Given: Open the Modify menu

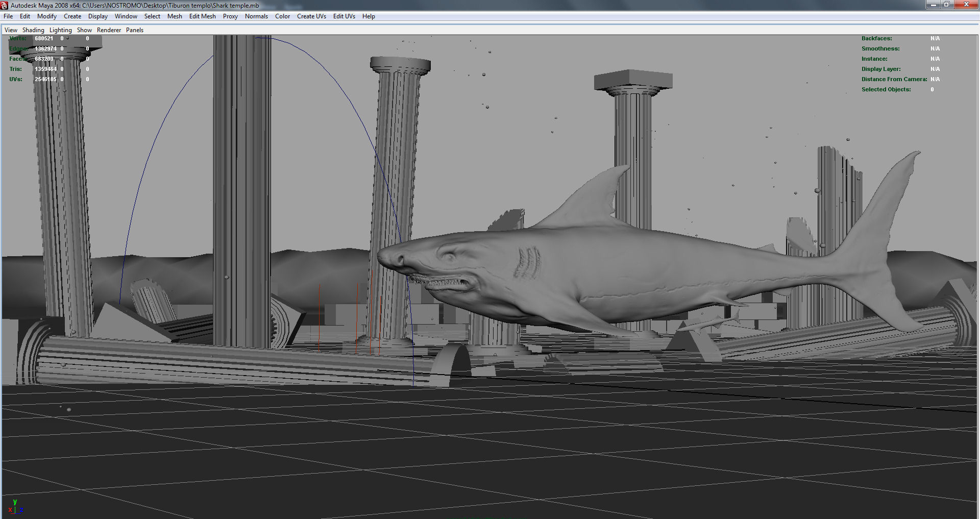Looking at the screenshot, I should tap(47, 16).
